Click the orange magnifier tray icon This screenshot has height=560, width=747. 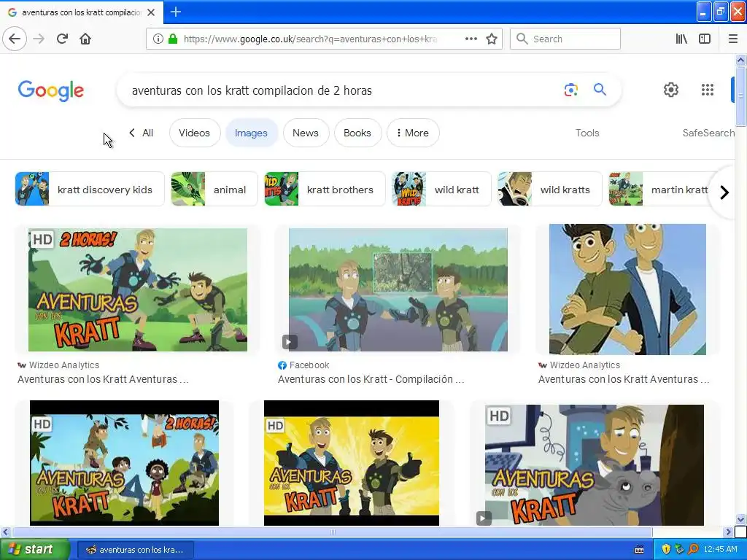coord(693,549)
